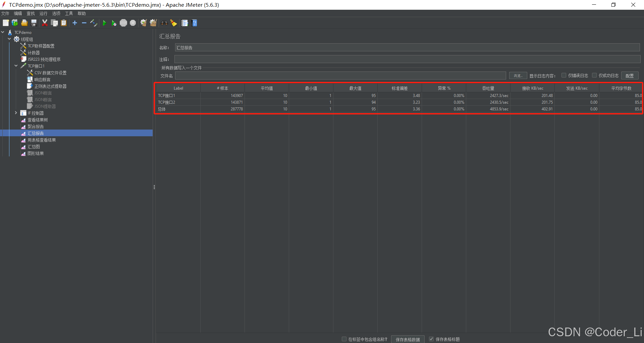Image resolution: width=644 pixels, height=343 pixels.
Task: Click the Clear results broom icon
Action: 144,23
